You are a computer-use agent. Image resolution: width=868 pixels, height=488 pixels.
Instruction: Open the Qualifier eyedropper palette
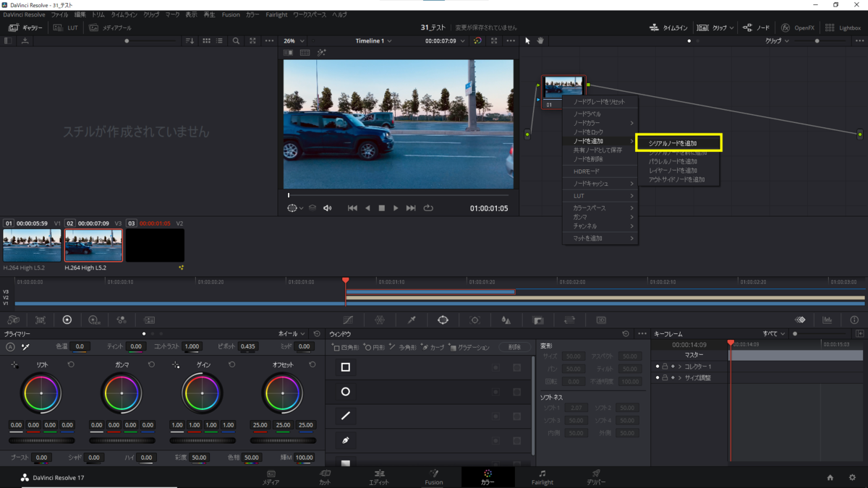(412, 320)
